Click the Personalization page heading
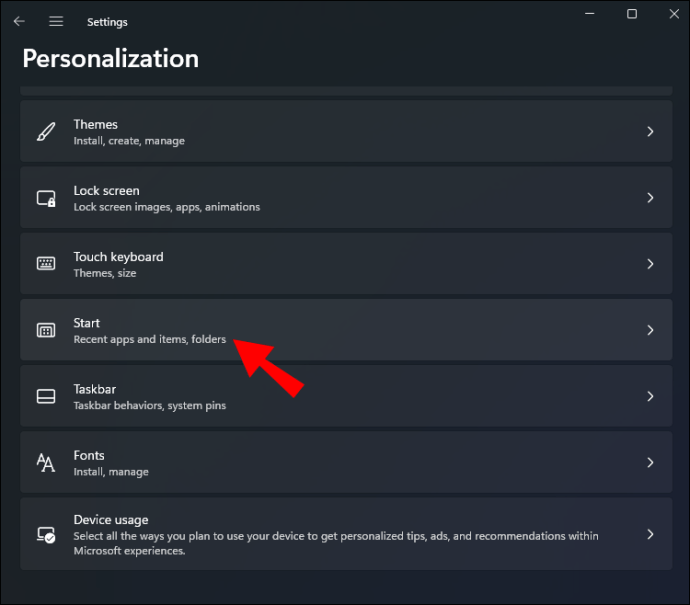This screenshot has width=690, height=605. pyautogui.click(x=110, y=58)
